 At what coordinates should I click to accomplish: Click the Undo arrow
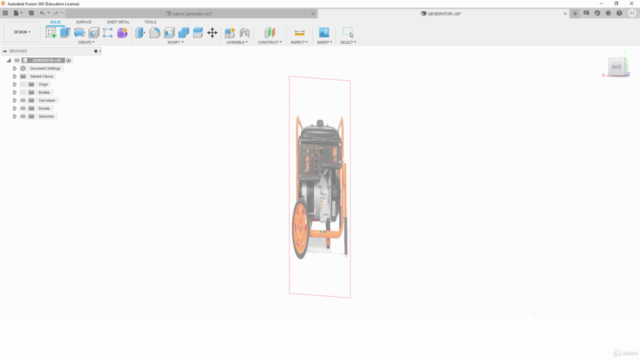pos(42,13)
